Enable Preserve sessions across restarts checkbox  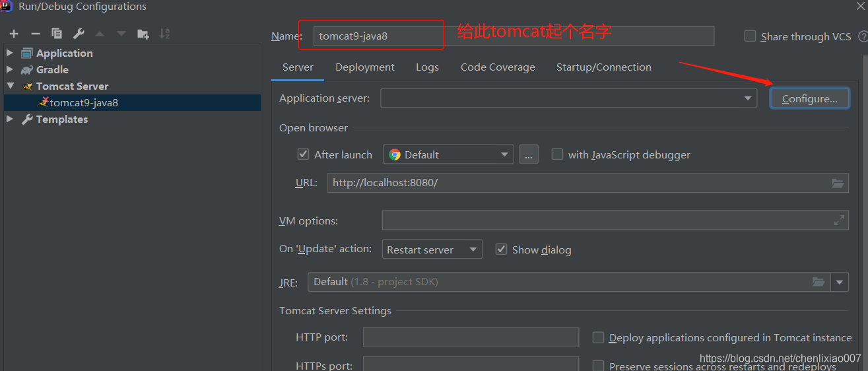(598, 366)
